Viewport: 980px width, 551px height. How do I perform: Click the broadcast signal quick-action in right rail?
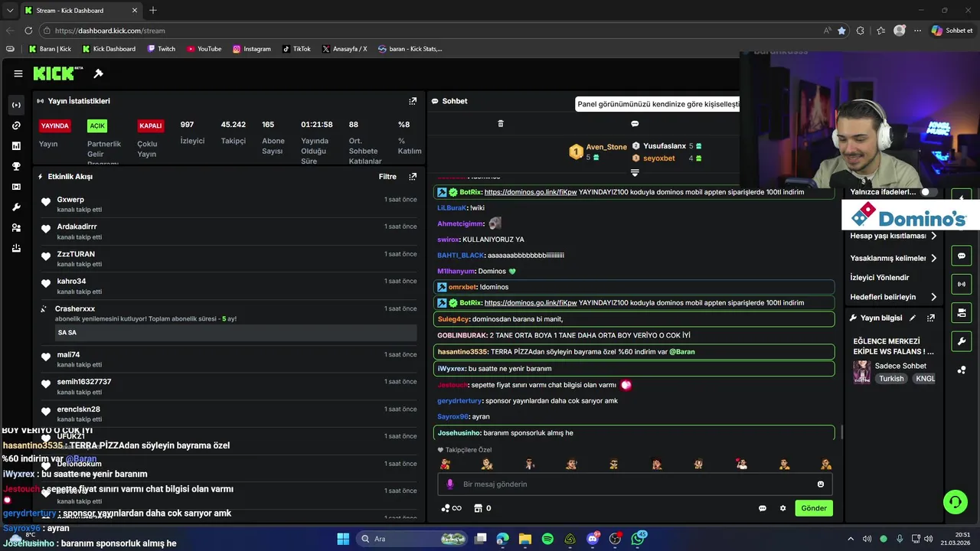[962, 284]
